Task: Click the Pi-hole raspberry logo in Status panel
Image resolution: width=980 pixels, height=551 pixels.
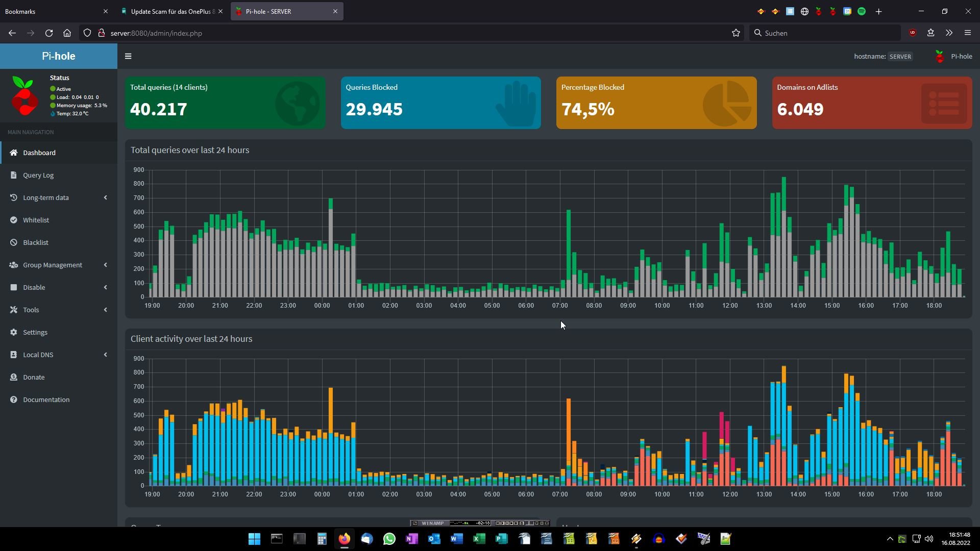Action: [24, 96]
